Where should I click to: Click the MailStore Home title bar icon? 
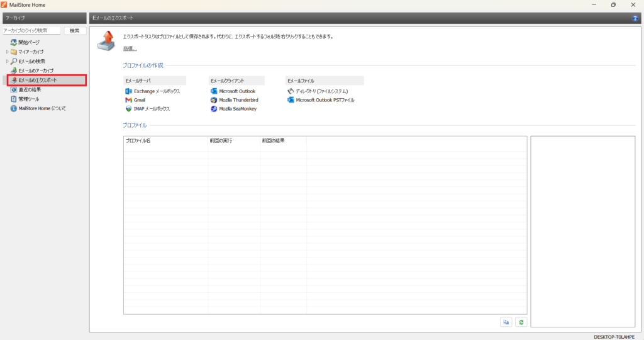[x=4, y=5]
